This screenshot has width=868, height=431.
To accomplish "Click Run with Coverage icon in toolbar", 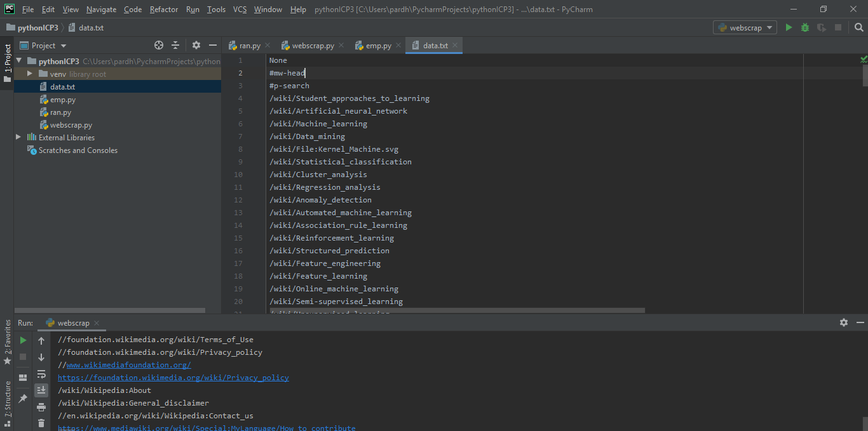I will tap(822, 27).
